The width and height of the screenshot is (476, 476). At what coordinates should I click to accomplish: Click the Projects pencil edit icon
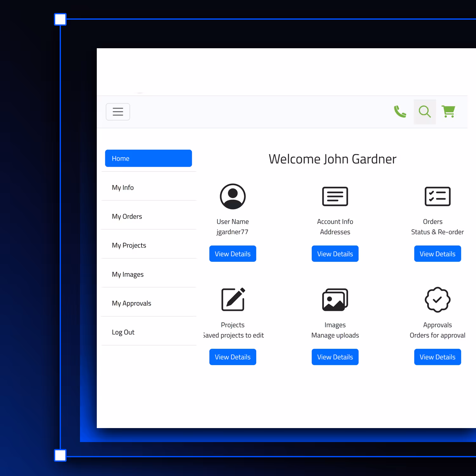(x=233, y=299)
